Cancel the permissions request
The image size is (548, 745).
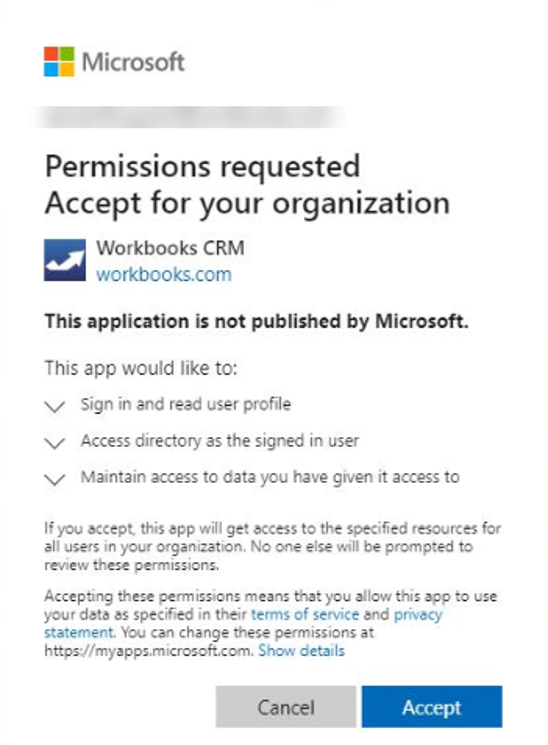pyautogui.click(x=286, y=707)
